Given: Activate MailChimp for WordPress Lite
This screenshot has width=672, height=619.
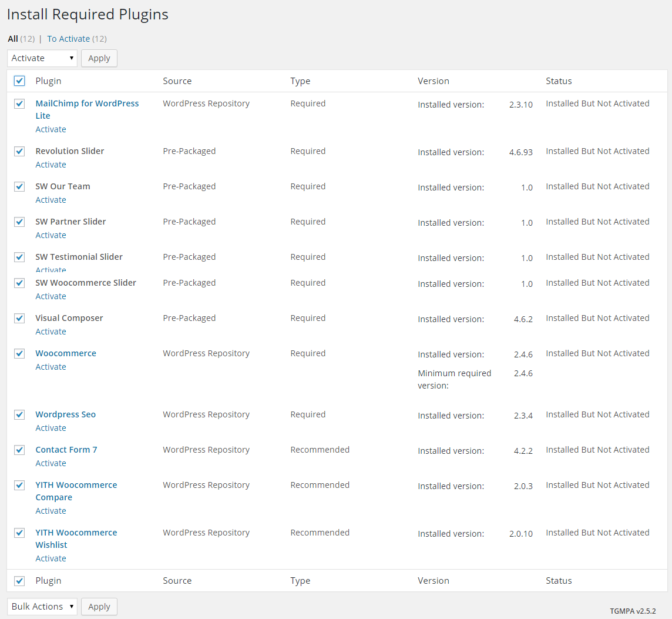Looking at the screenshot, I should click(51, 129).
